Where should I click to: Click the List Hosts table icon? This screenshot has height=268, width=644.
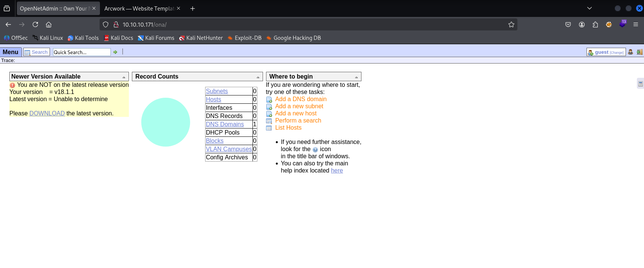[269, 128]
